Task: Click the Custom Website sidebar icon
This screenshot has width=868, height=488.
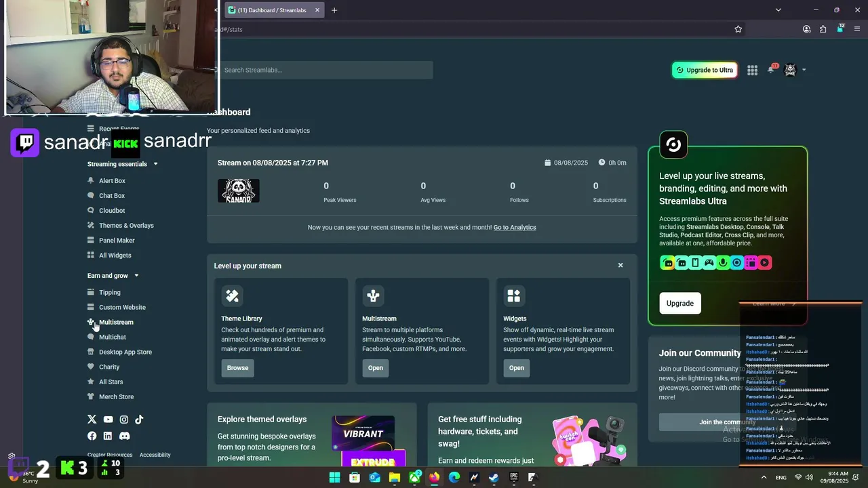Action: pos(91,307)
